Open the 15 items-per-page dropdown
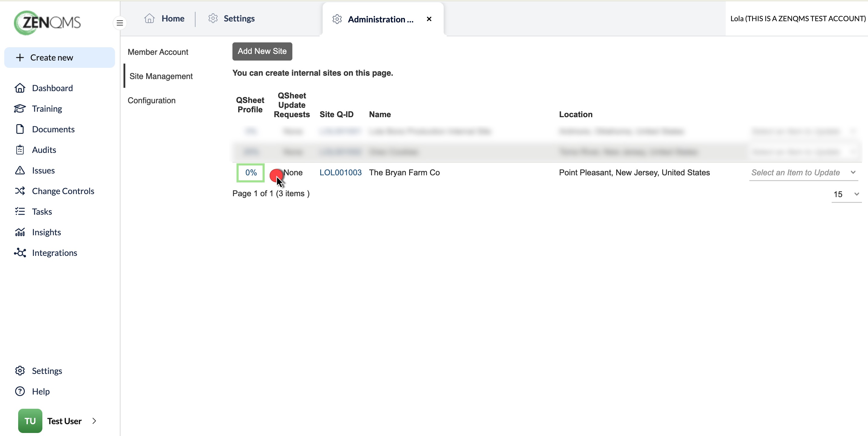 (846, 194)
